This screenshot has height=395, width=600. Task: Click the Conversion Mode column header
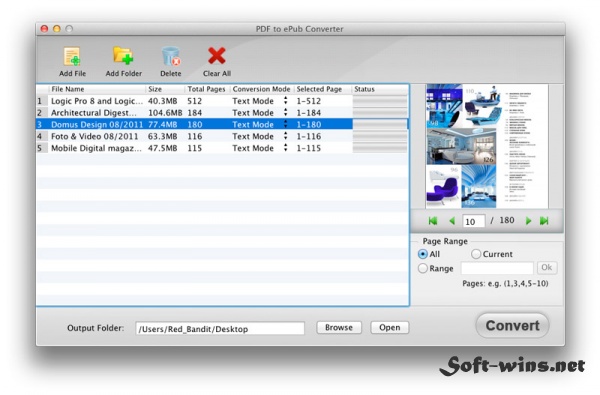click(x=262, y=89)
